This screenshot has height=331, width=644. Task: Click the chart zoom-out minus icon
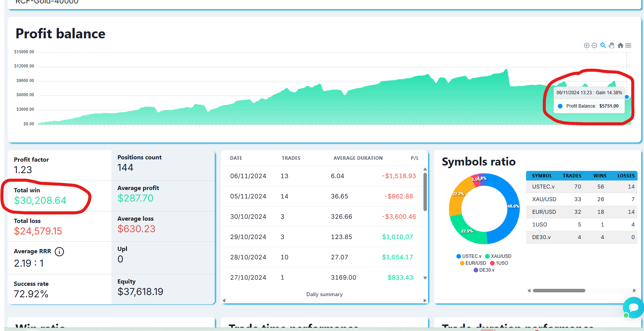[594, 46]
